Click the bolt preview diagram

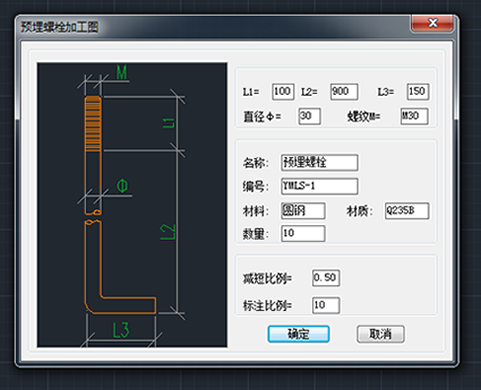click(132, 205)
